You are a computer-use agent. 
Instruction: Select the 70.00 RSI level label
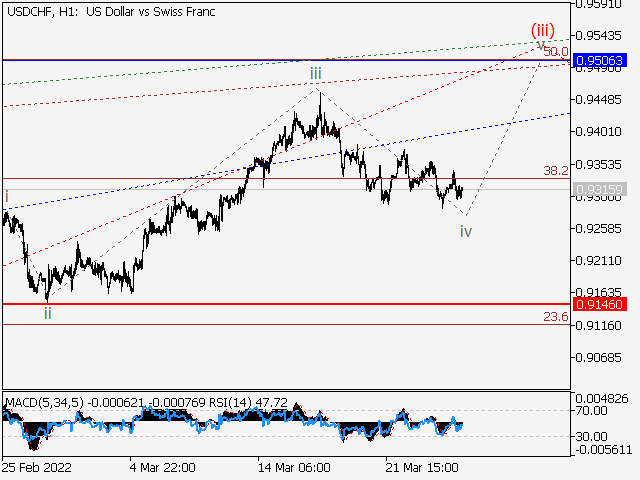click(x=591, y=411)
